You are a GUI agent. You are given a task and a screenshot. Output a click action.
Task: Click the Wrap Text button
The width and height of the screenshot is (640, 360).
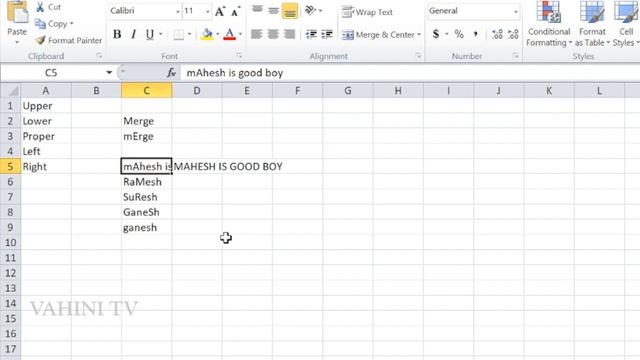click(367, 12)
